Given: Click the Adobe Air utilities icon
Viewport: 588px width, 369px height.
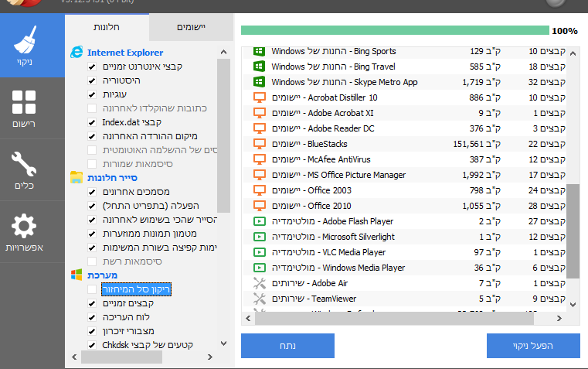Looking at the screenshot, I should (x=259, y=283).
